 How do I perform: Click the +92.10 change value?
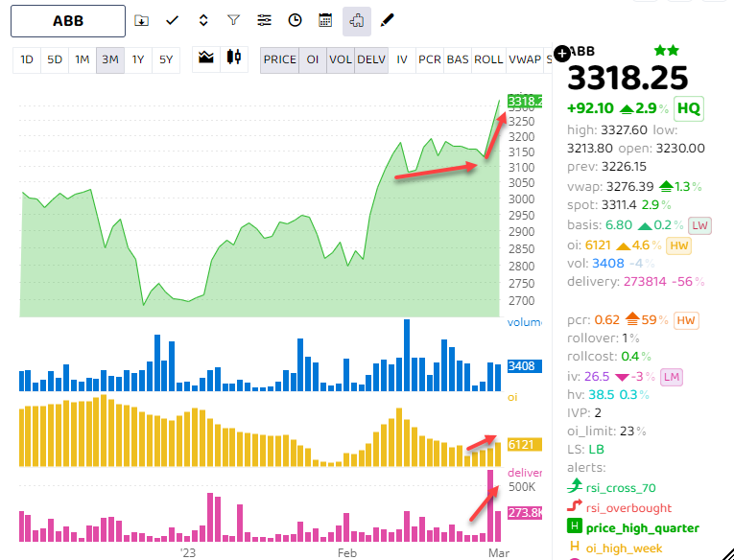pos(590,108)
